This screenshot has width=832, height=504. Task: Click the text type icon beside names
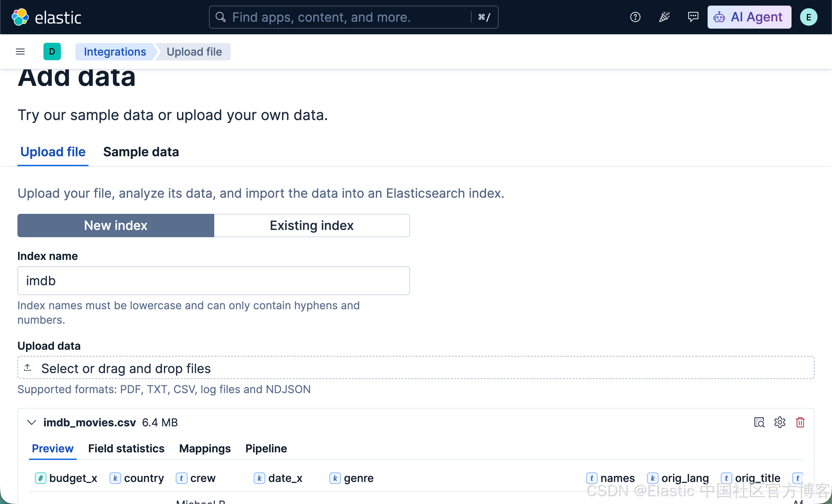[x=592, y=478]
